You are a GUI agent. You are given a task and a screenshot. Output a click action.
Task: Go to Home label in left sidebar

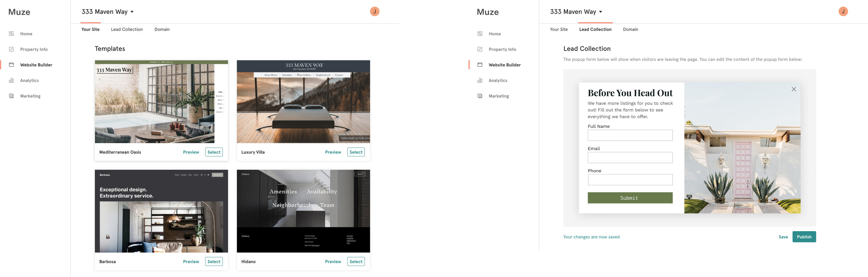point(26,34)
